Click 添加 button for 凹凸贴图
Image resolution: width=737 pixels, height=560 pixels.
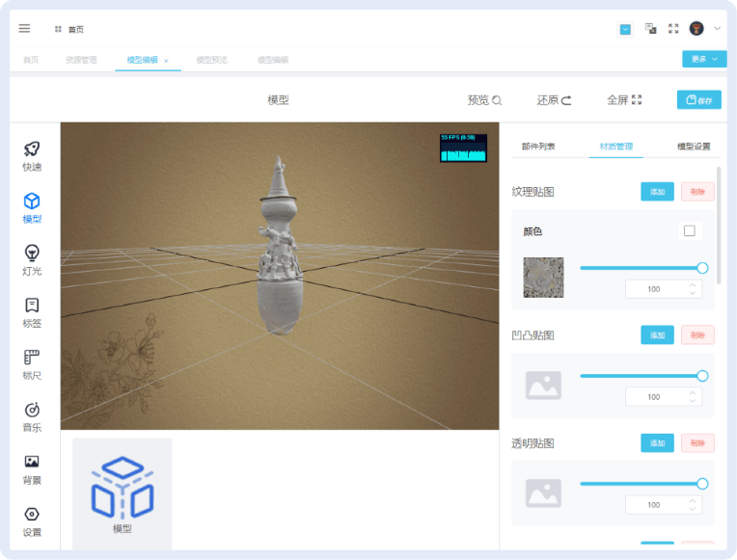pos(657,335)
